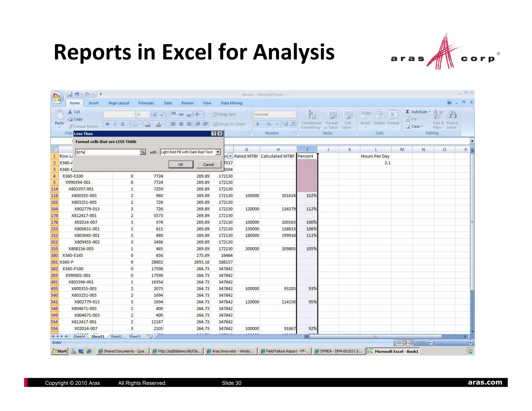This screenshot has height=411, width=532.
Task: Click the 80% value input field
Action: [x=108, y=152]
